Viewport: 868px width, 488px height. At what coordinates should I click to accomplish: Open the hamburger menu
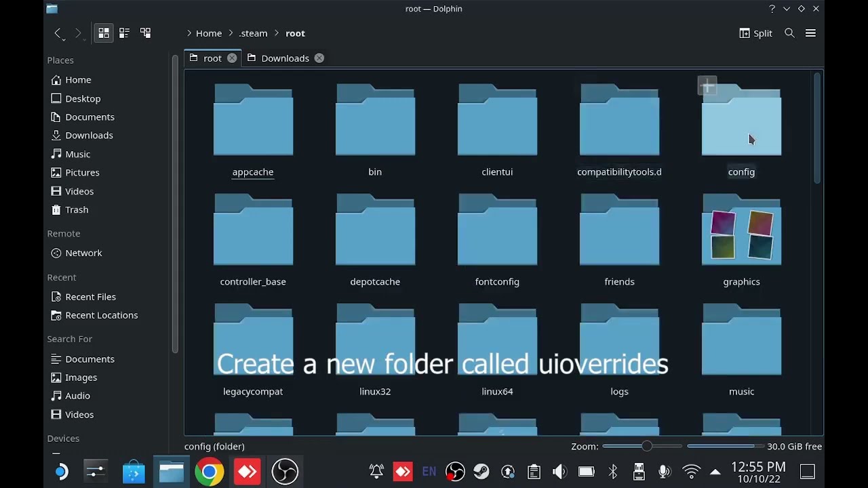(810, 33)
